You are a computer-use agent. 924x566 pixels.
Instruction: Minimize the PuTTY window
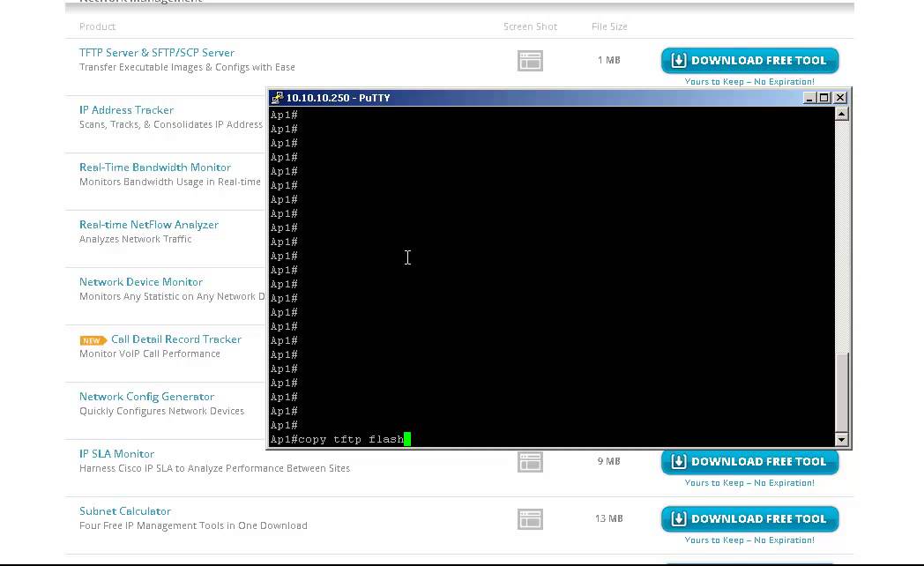809,98
